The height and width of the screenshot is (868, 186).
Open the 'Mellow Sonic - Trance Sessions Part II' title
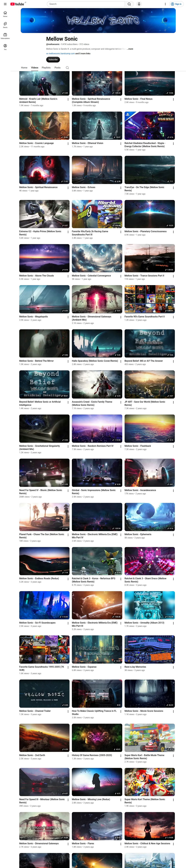pos(144,276)
